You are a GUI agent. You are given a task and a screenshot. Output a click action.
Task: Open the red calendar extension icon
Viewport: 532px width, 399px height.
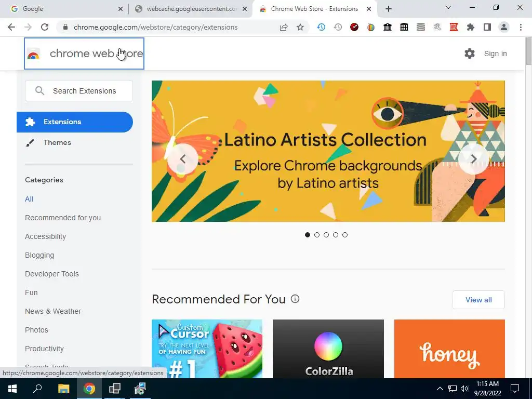pyautogui.click(x=454, y=27)
